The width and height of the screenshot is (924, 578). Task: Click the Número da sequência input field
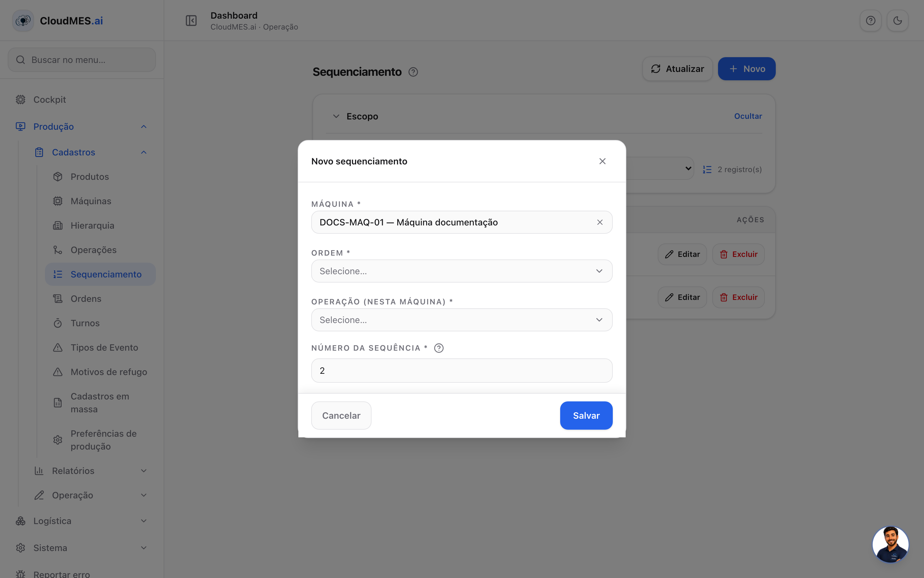point(462,371)
